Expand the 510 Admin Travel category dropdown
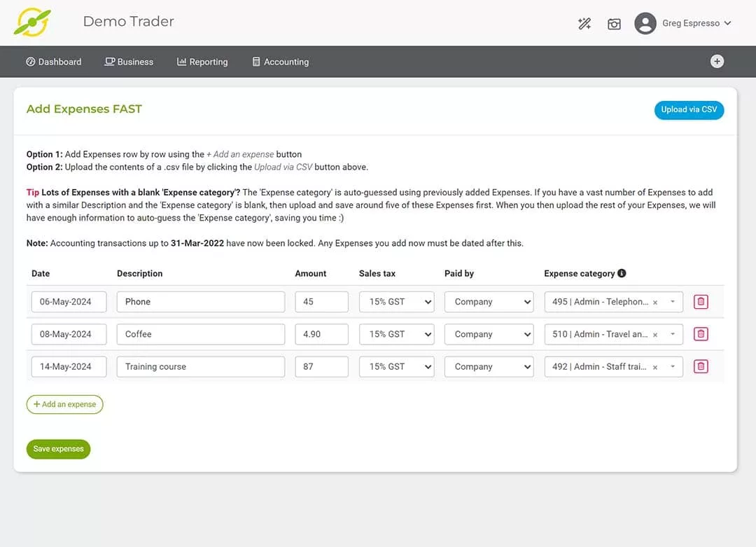This screenshot has height=547, width=756. point(673,334)
